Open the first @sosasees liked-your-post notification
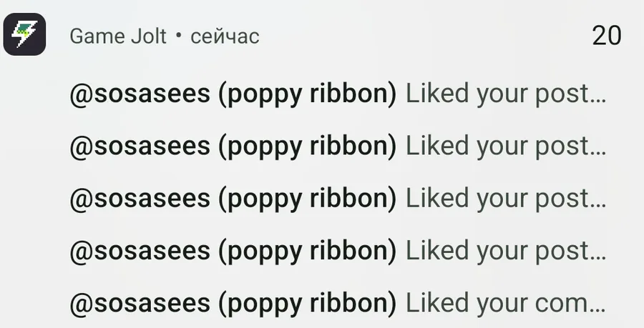Image resolution: width=644 pixels, height=328 pixels. [338, 94]
